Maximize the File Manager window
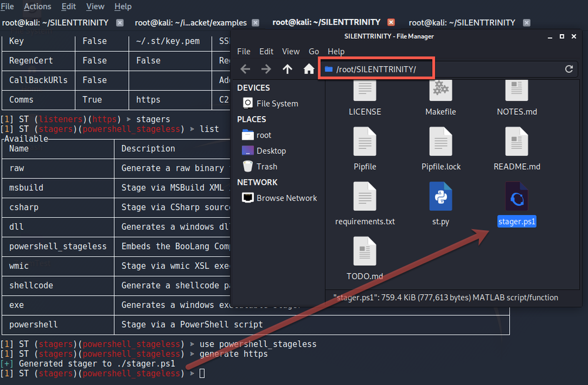 (x=562, y=36)
